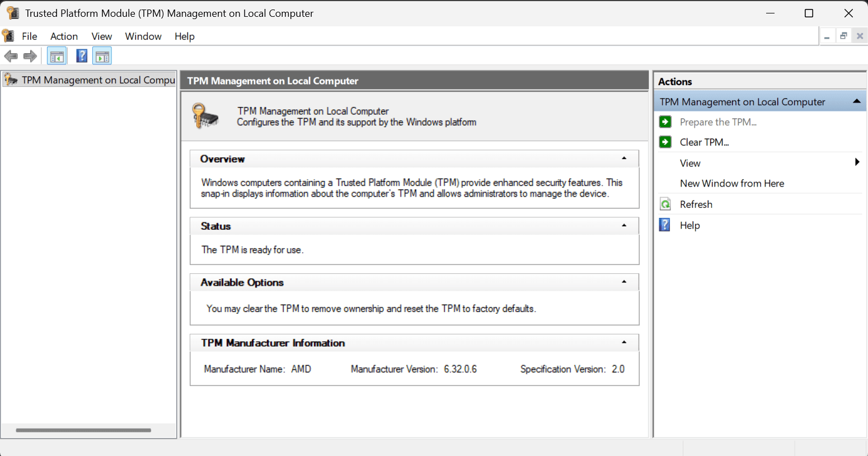Viewport: 868px width, 456px height.
Task: Open the Help menu in the menu bar
Action: [x=185, y=36]
